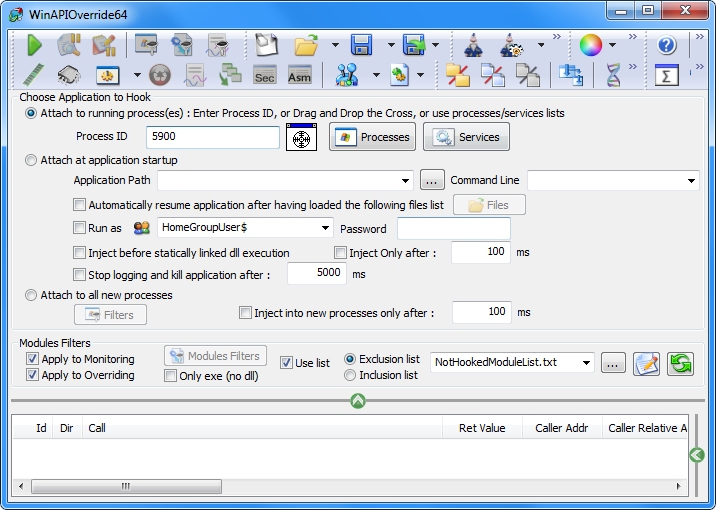716x510 pixels.
Task: Check the Run as checkbox
Action: 79,227
